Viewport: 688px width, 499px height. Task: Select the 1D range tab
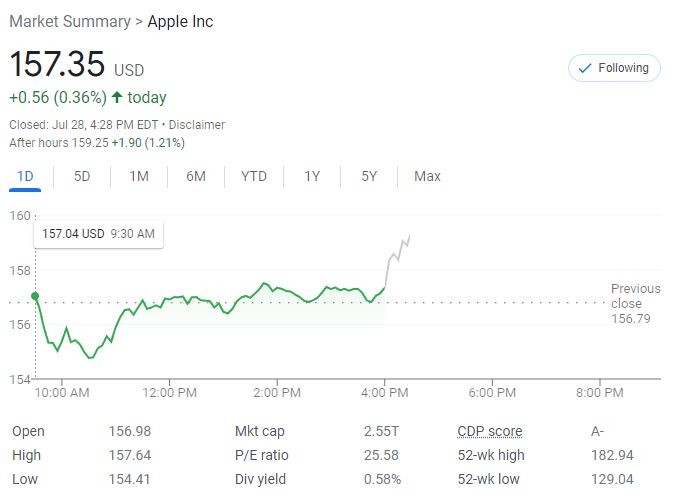click(26, 176)
